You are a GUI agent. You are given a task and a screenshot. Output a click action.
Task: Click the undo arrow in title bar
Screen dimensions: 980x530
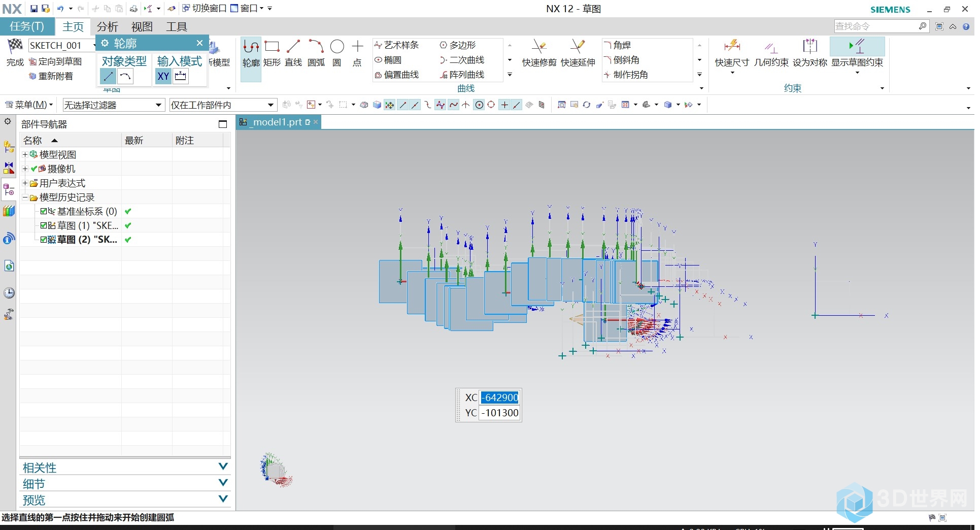(x=60, y=9)
